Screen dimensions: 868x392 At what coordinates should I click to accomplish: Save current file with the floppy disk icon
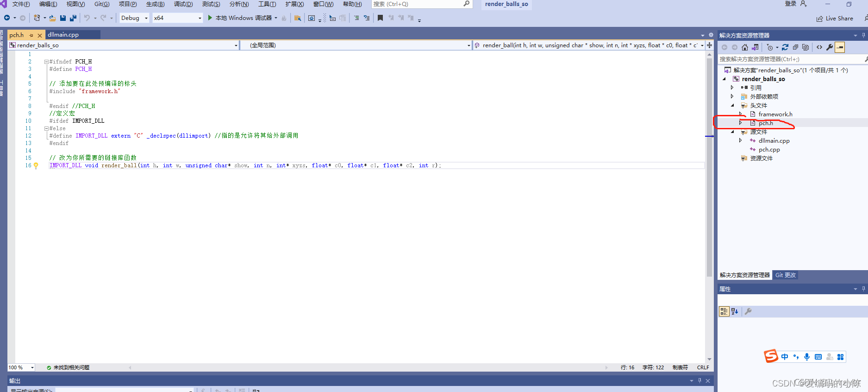coord(63,18)
